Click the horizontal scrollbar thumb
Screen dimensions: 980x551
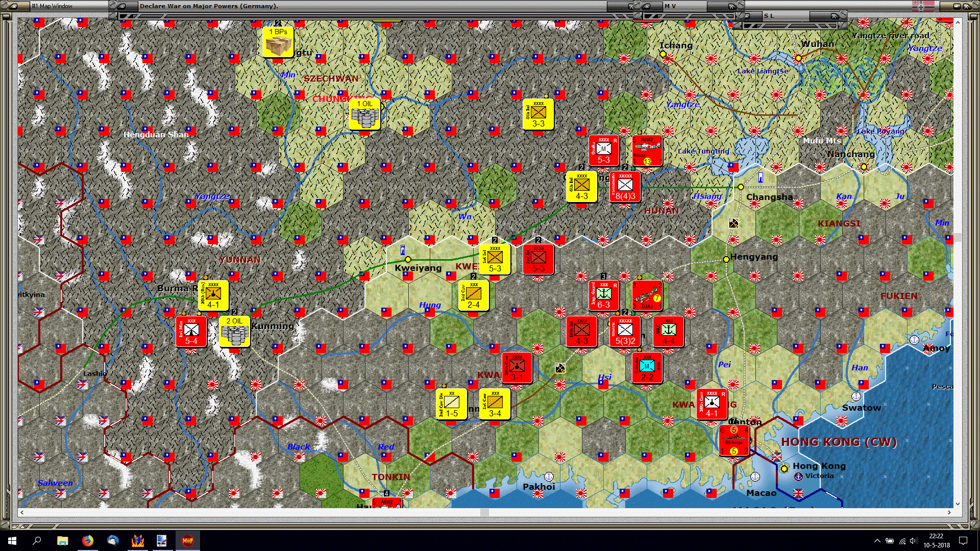coord(484,512)
